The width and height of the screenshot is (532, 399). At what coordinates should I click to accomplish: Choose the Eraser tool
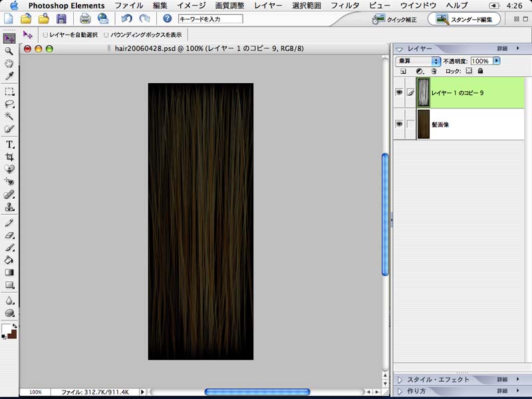9,235
